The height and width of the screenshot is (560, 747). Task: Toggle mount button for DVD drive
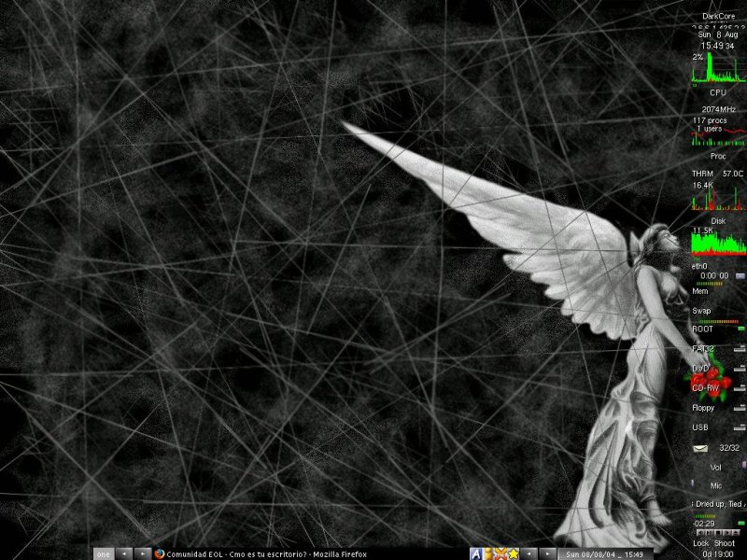coord(740,368)
